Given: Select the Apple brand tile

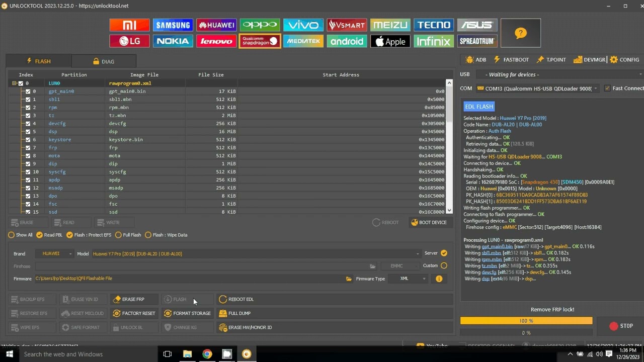Looking at the screenshot, I should click(390, 41).
